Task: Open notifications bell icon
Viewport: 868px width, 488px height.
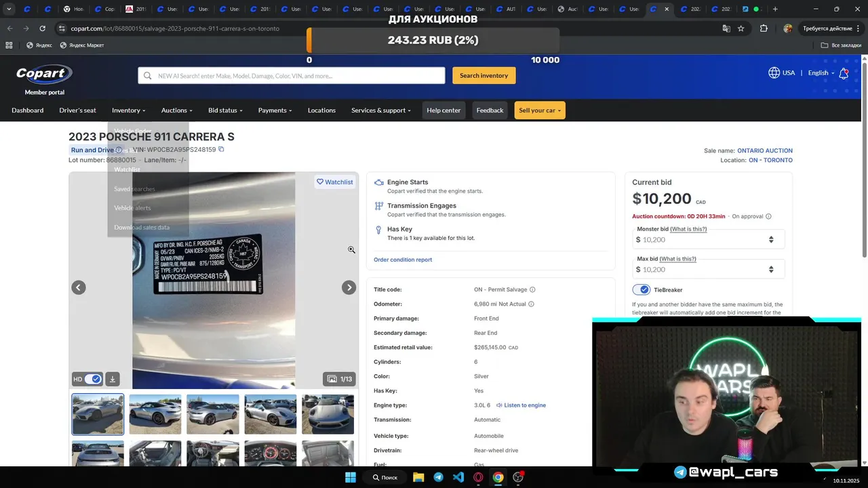Action: pos(844,73)
